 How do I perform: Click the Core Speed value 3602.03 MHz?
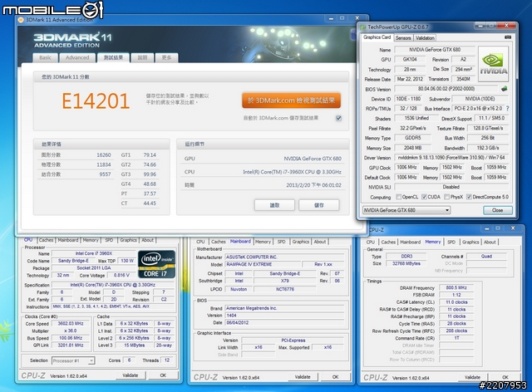(71, 324)
